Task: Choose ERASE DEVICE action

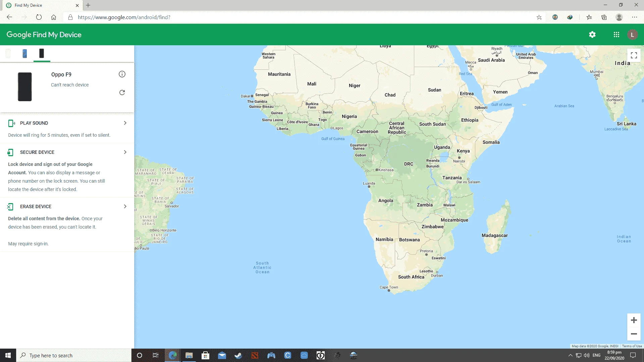Action: 36,206
